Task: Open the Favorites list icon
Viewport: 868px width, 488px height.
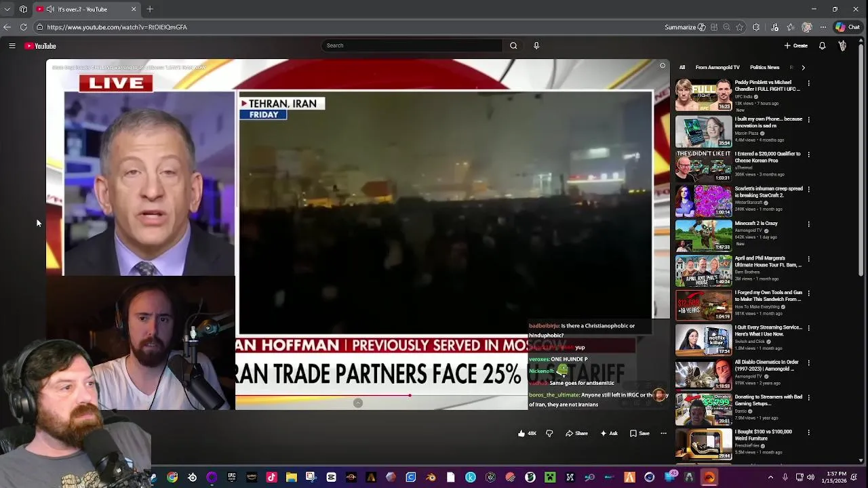Action: point(790,27)
